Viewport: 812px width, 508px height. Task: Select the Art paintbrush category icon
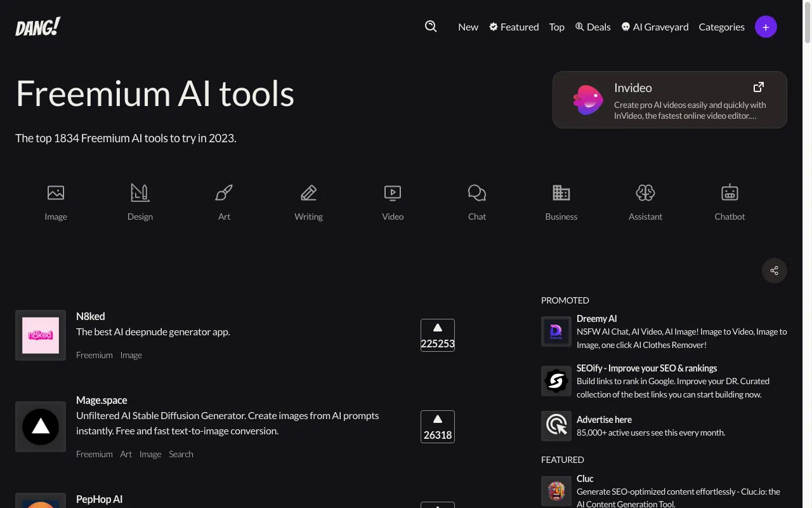(224, 192)
